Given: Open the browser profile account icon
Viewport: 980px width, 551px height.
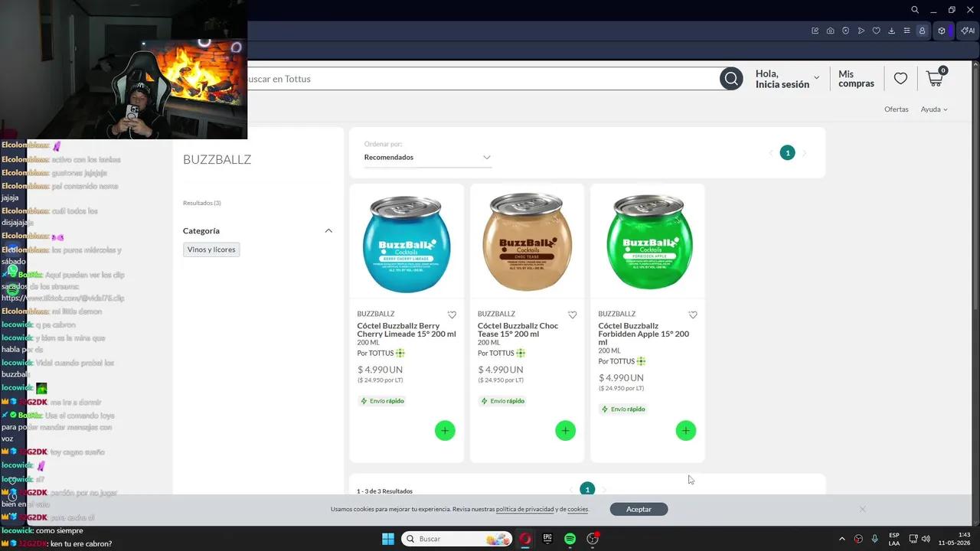Looking at the screenshot, I should [x=923, y=31].
